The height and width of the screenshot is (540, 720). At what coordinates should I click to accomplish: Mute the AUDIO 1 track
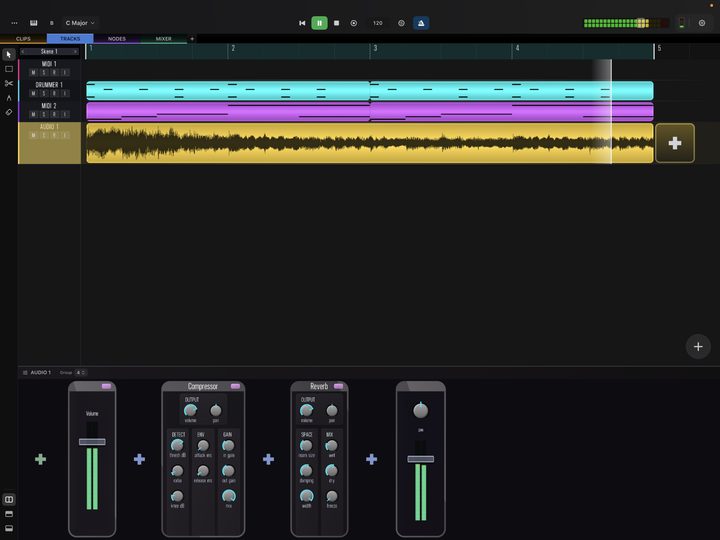[x=33, y=135]
